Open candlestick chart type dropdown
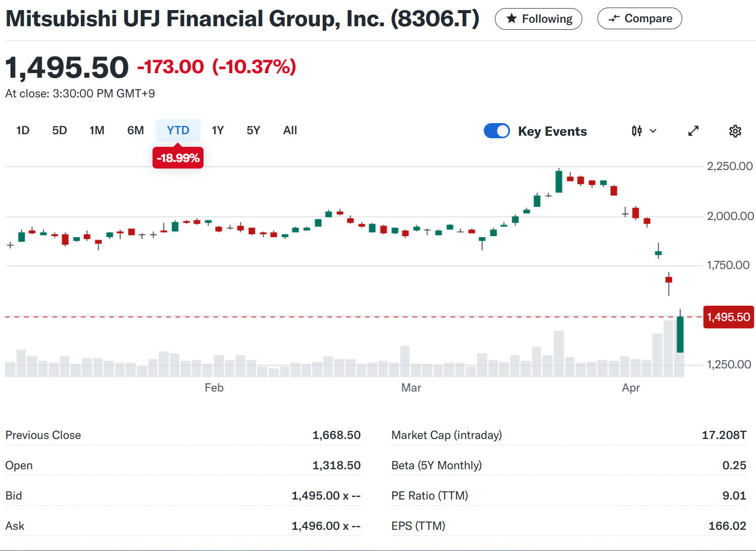This screenshot has width=756, height=551. (644, 131)
